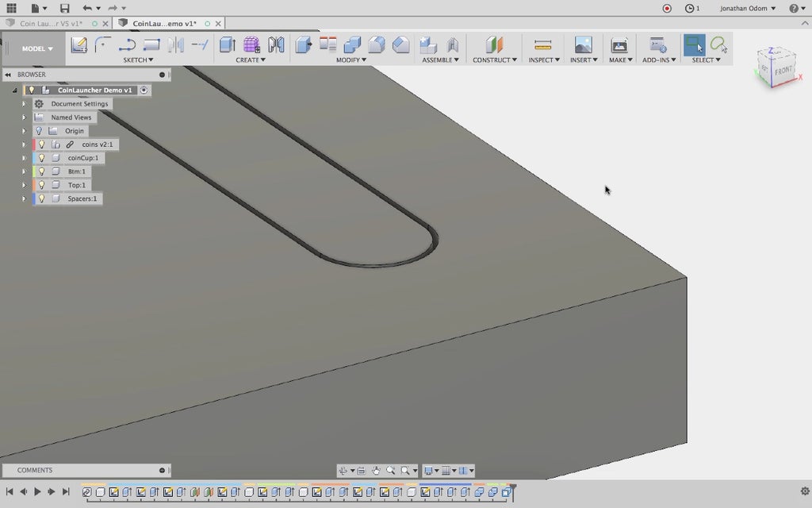
Task: Toggle Spacers:1 visibility lightbulb
Action: point(42,198)
